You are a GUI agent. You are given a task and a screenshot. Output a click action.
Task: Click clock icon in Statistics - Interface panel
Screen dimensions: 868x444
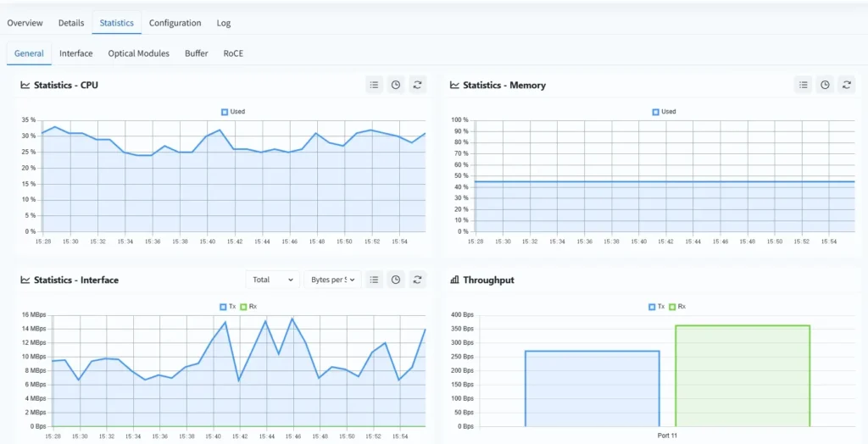click(396, 280)
